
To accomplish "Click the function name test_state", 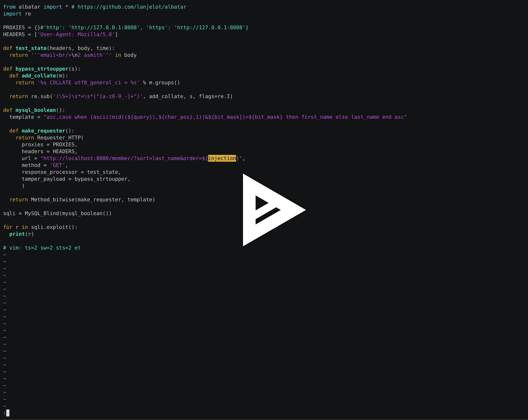I will (x=31, y=48).
